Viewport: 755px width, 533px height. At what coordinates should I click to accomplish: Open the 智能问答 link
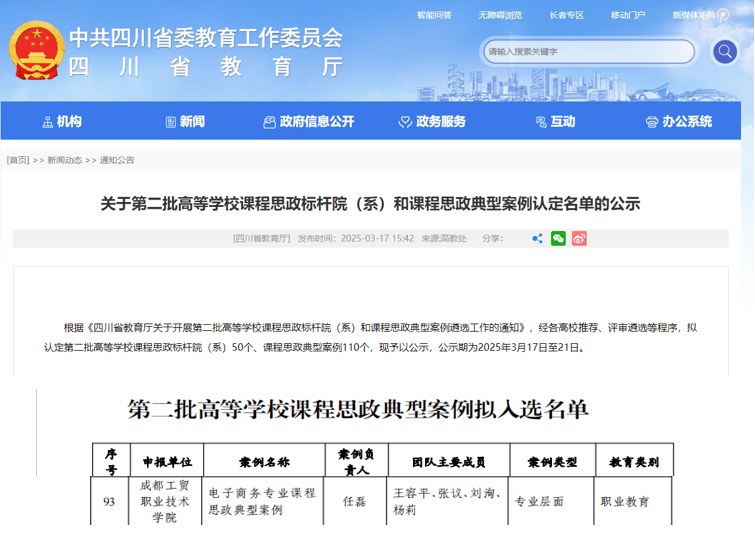point(434,15)
